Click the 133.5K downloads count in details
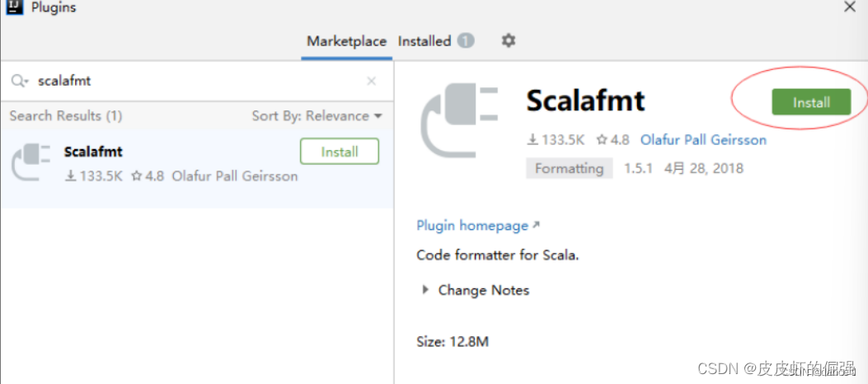This screenshot has height=384, width=868. pyautogui.click(x=556, y=140)
